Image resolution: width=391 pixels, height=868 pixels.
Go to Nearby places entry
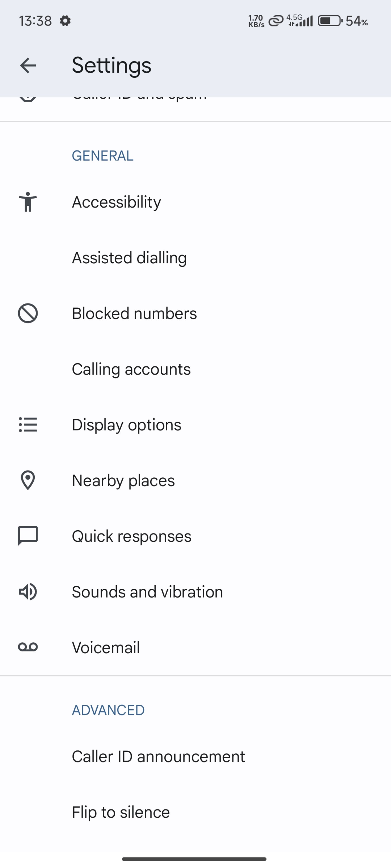click(x=123, y=480)
